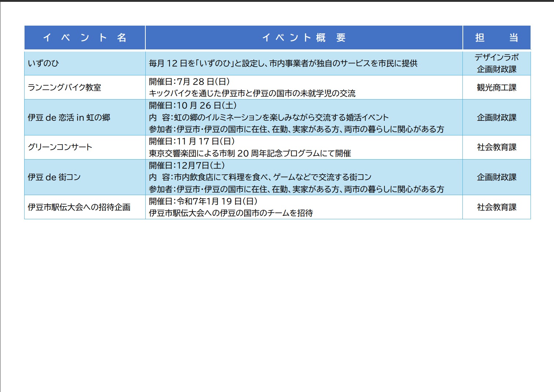Select the 伊豆市駅伝大会への招待企画 event name

(79, 207)
